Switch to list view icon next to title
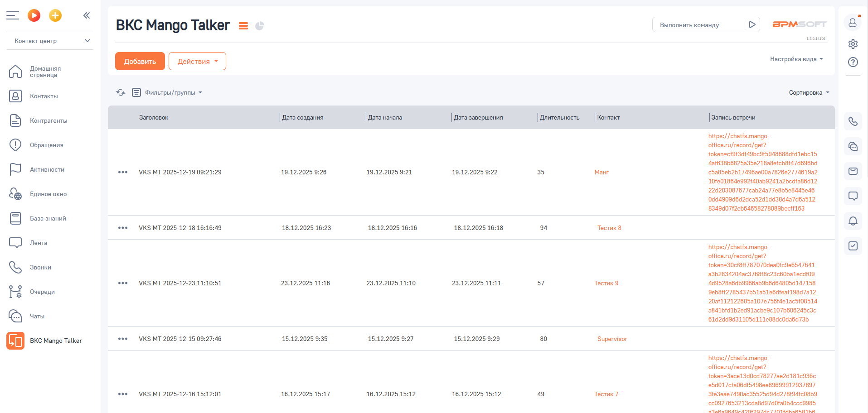This screenshot has height=413, width=868. tap(243, 26)
